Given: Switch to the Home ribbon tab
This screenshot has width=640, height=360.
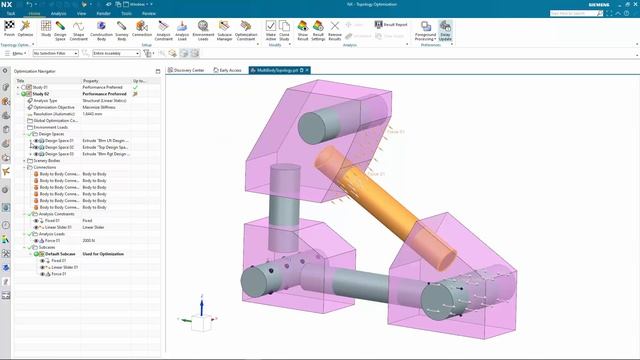Looking at the screenshot, I should coord(34,13).
